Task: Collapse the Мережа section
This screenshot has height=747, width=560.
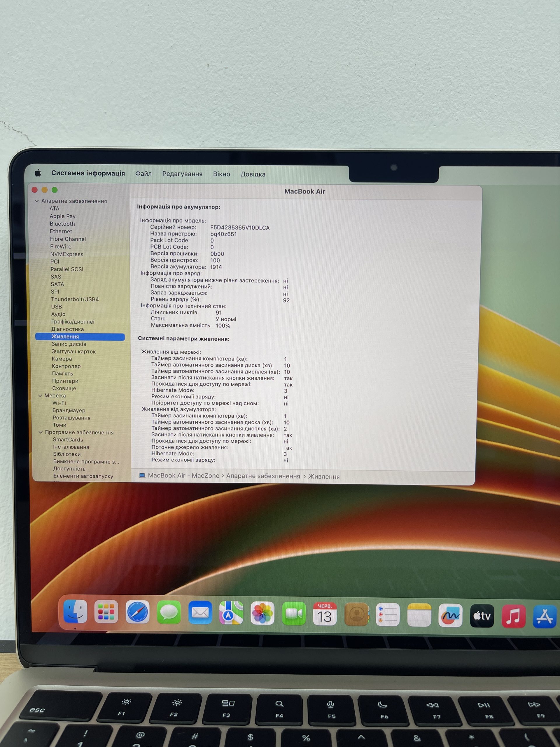Action: [40, 395]
